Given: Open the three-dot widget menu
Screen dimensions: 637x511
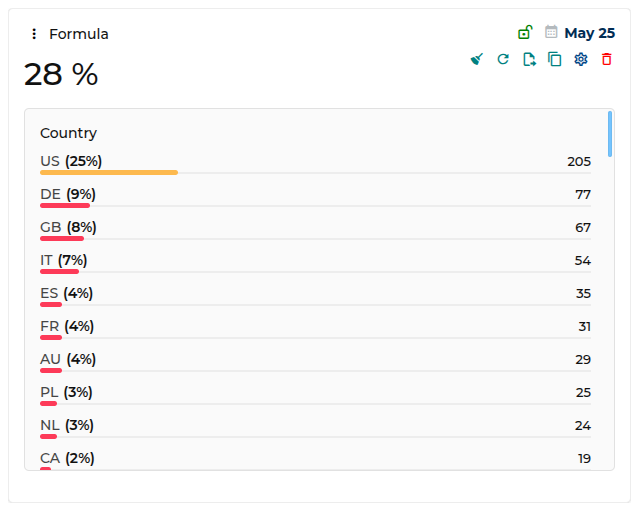Looking at the screenshot, I should pyautogui.click(x=34, y=34).
